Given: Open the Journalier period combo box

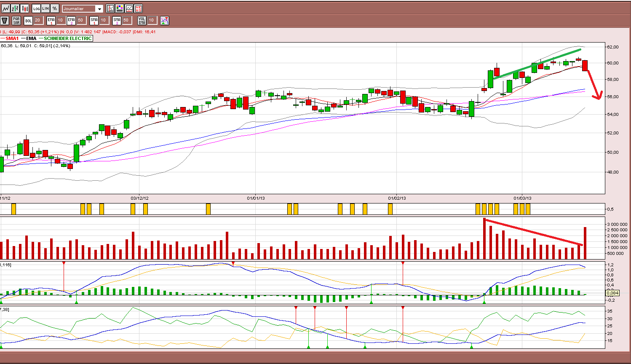Looking at the screenshot, I should click(x=83, y=8).
